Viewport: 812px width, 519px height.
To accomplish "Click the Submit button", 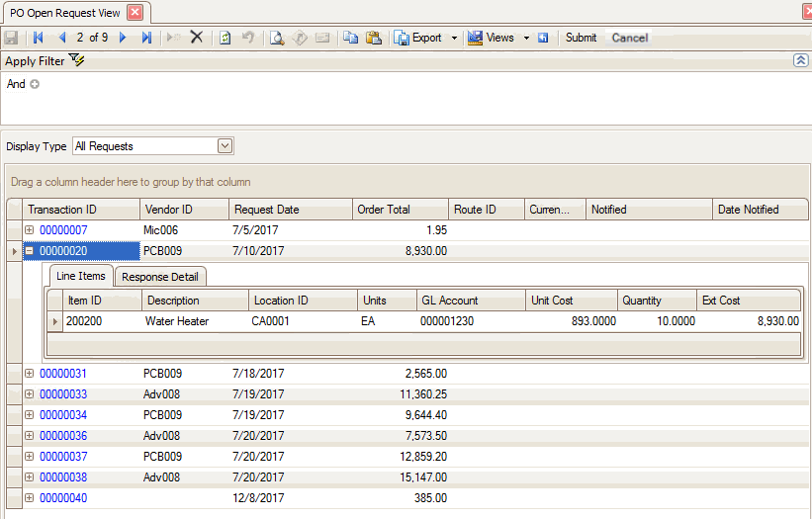I will (x=581, y=38).
